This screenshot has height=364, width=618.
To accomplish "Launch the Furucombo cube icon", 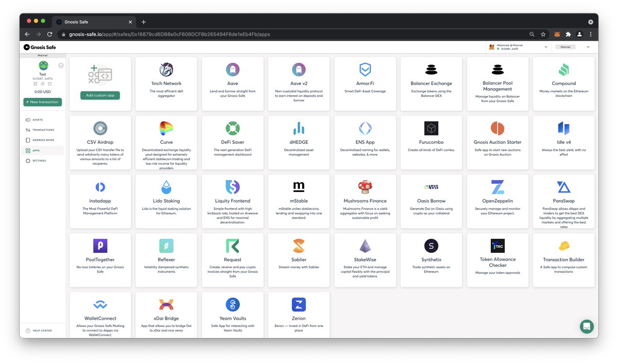I will (431, 128).
